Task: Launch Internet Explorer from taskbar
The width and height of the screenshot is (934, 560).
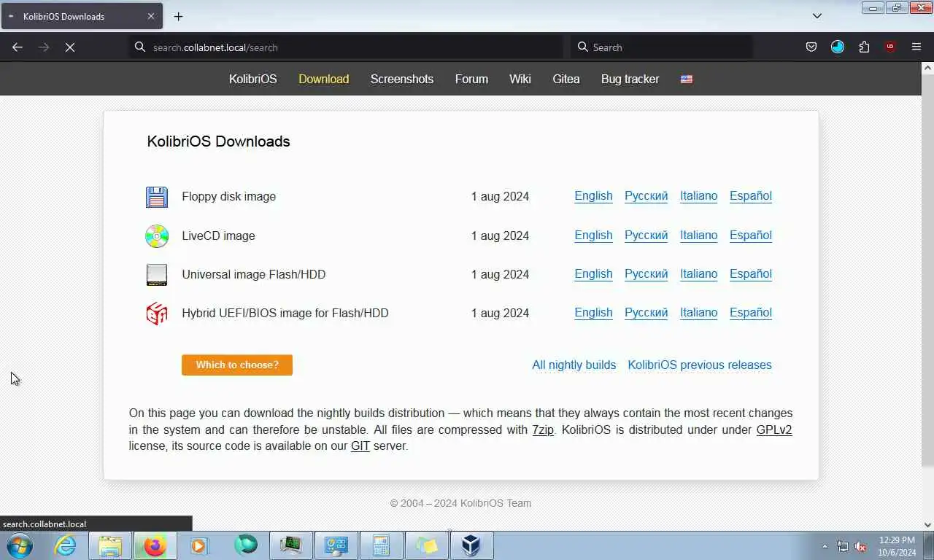Action: point(66,545)
